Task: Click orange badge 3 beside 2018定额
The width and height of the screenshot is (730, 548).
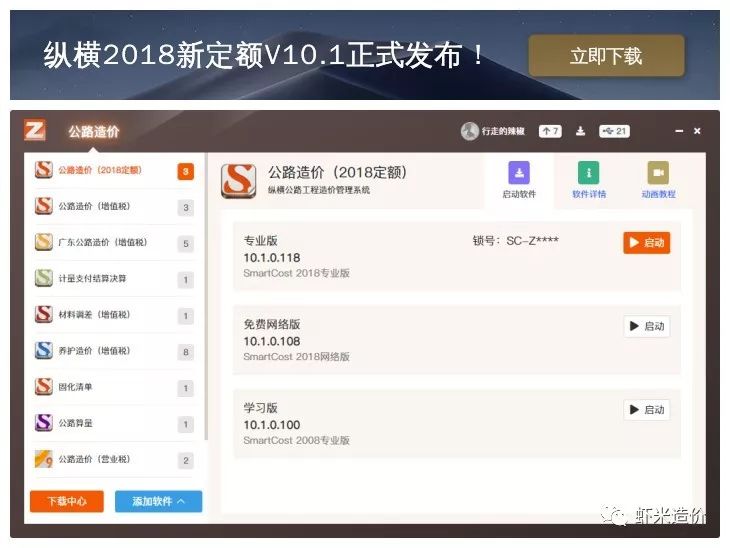Action: 186,171
